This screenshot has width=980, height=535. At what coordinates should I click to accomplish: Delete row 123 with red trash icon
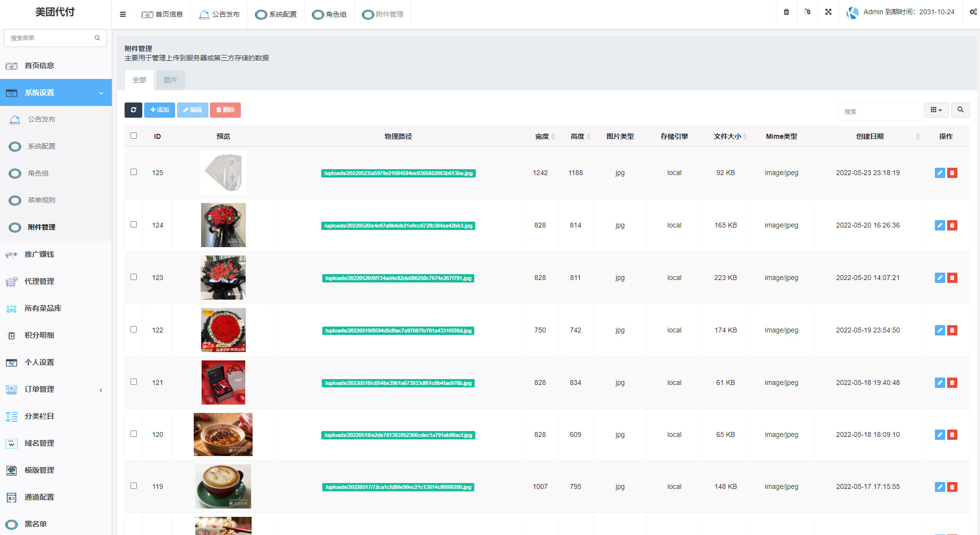click(952, 278)
